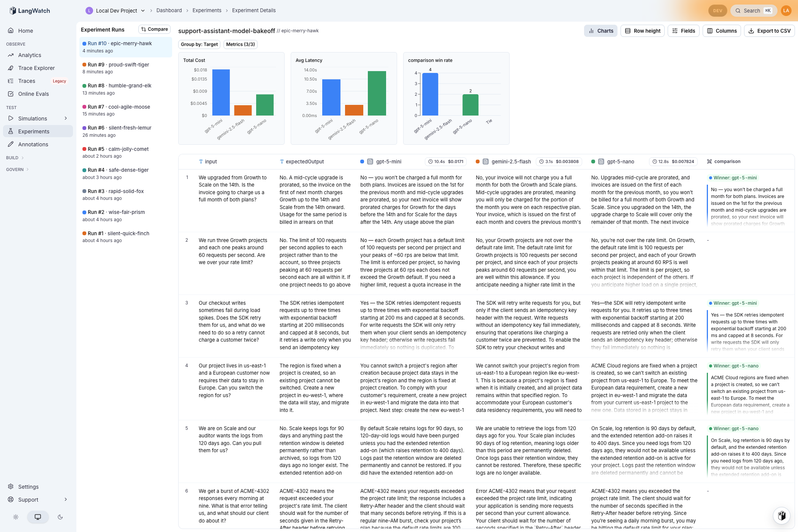Click the input column text-type icon
798x532 pixels.
[201, 161]
